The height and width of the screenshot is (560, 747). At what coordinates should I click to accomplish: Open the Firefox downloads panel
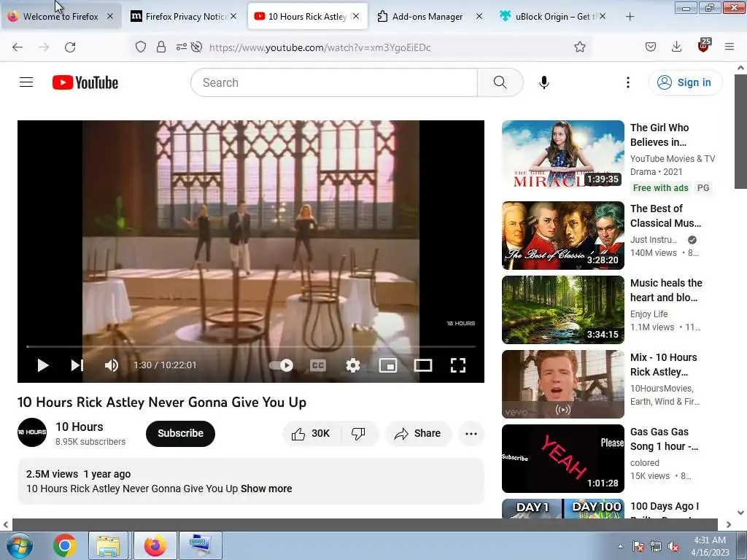click(x=676, y=47)
